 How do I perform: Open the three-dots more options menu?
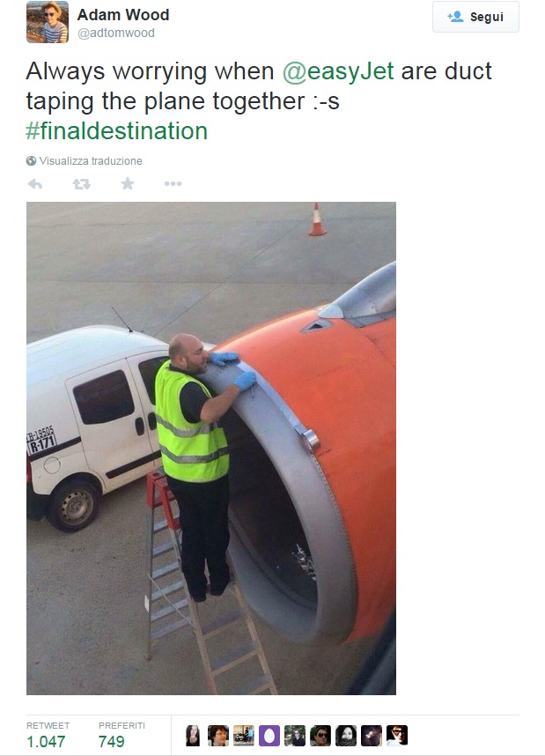point(173,183)
